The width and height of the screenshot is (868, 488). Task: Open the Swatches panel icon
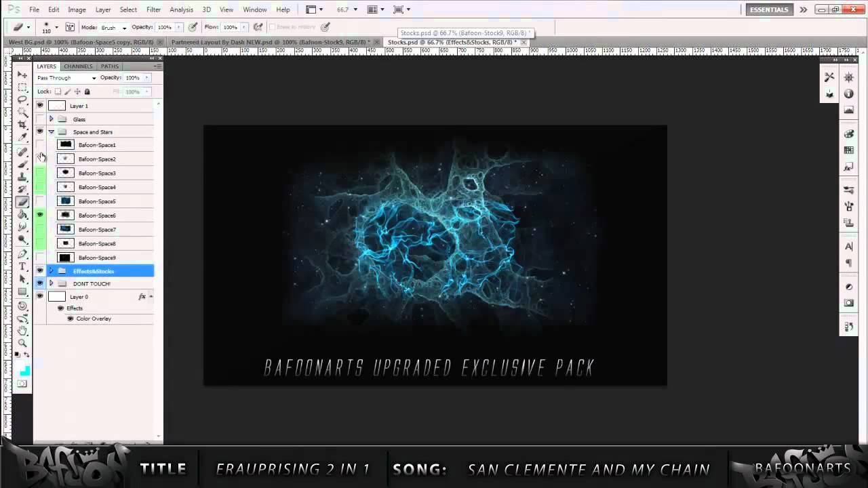coord(848,150)
